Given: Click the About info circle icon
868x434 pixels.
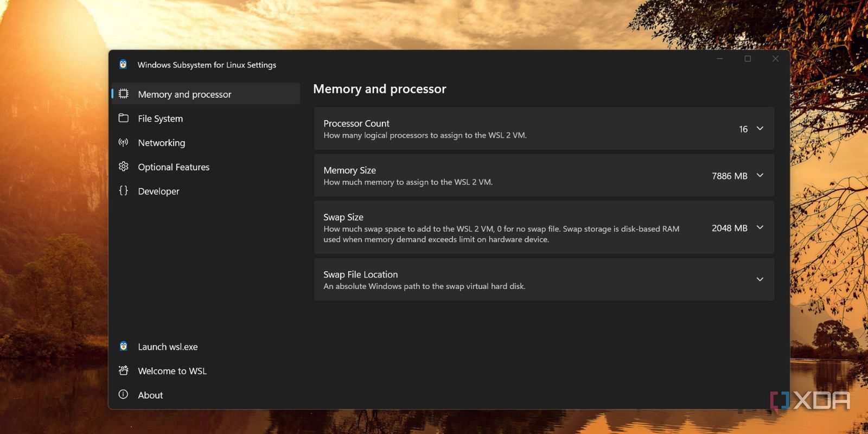Looking at the screenshot, I should [124, 394].
